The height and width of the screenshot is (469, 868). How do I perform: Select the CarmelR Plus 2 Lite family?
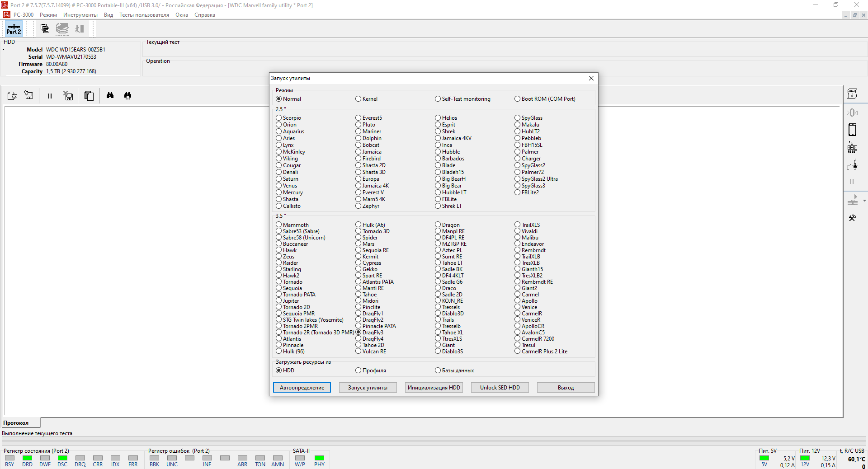541,352
